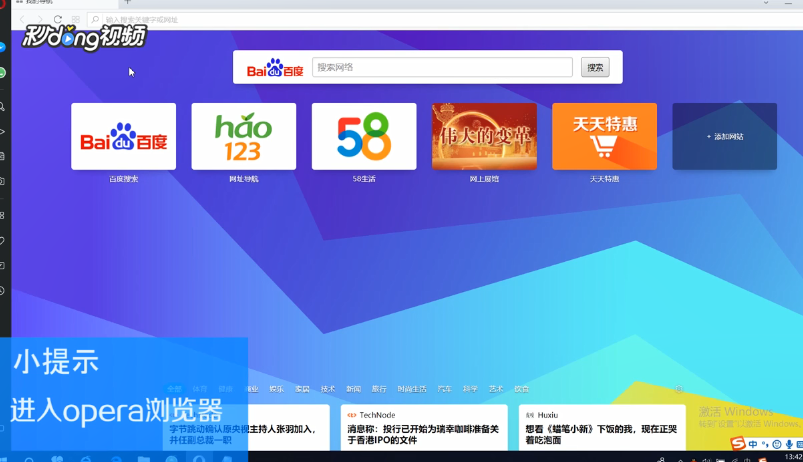Open the sidebar search magnifier
The height and width of the screenshot is (462, 803).
click(x=2, y=107)
